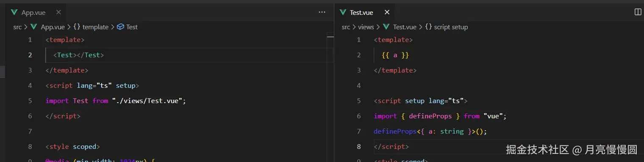Click opening '<template>' tag in App.vue
This screenshot has height=162, width=644.
click(x=65, y=39)
